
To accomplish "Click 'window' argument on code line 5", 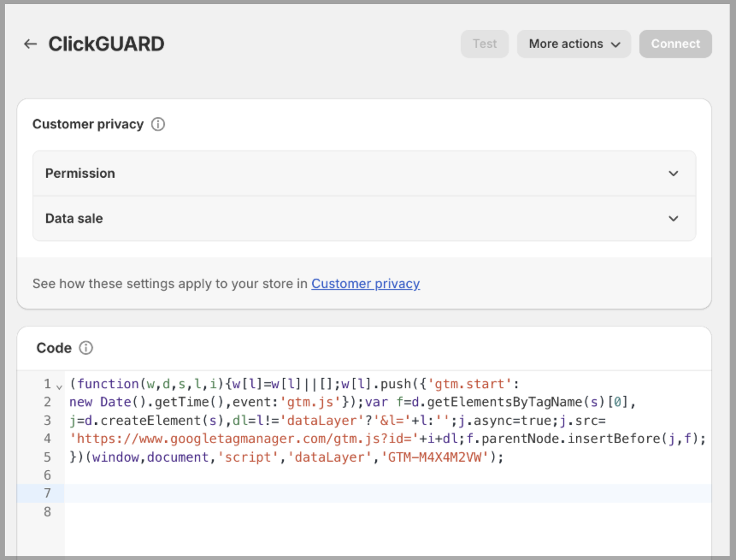I will coord(115,457).
